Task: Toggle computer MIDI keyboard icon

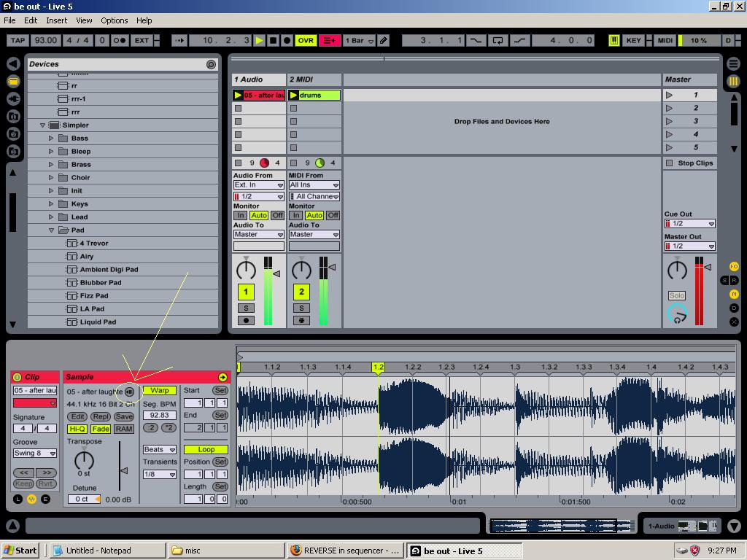Action: 614,41
